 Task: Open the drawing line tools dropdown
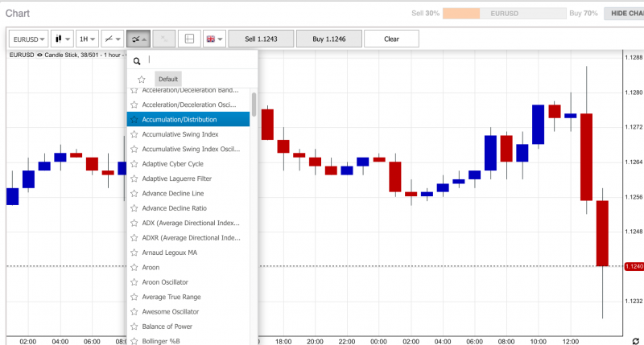[112, 39]
